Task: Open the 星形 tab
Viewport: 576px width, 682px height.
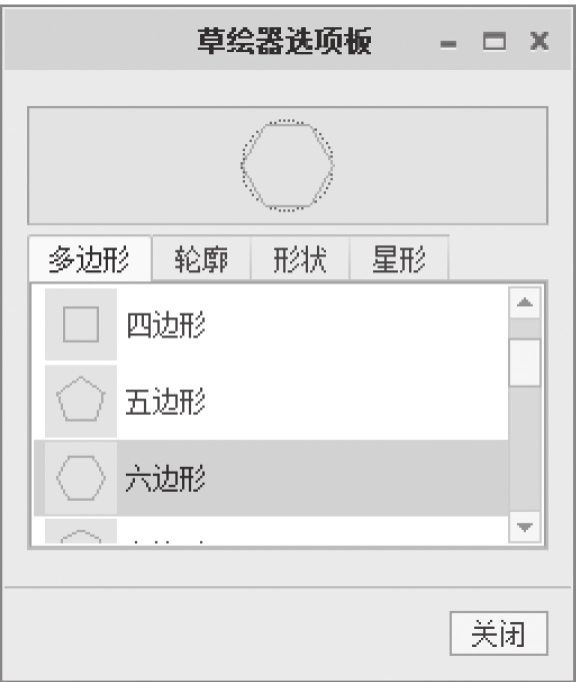Action: (x=399, y=259)
